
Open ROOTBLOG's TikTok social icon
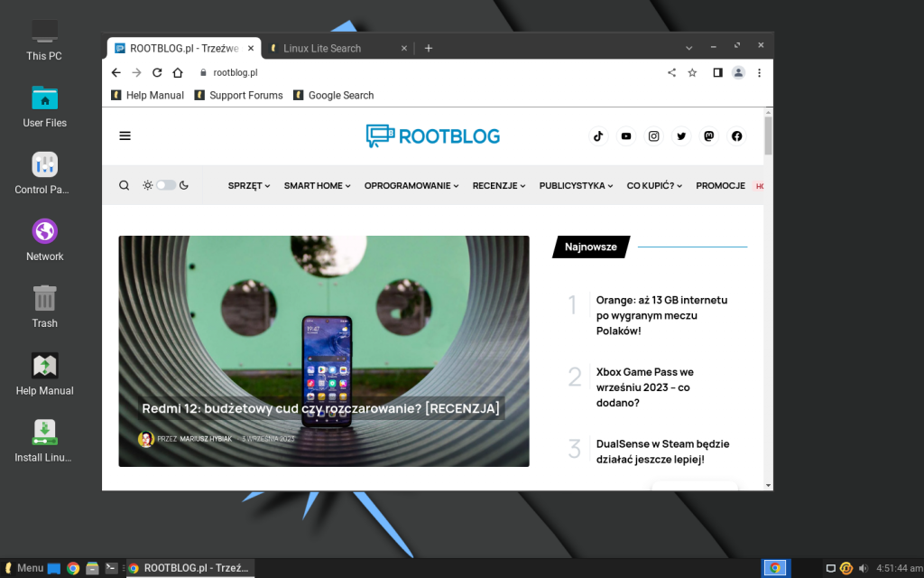pyautogui.click(x=598, y=135)
